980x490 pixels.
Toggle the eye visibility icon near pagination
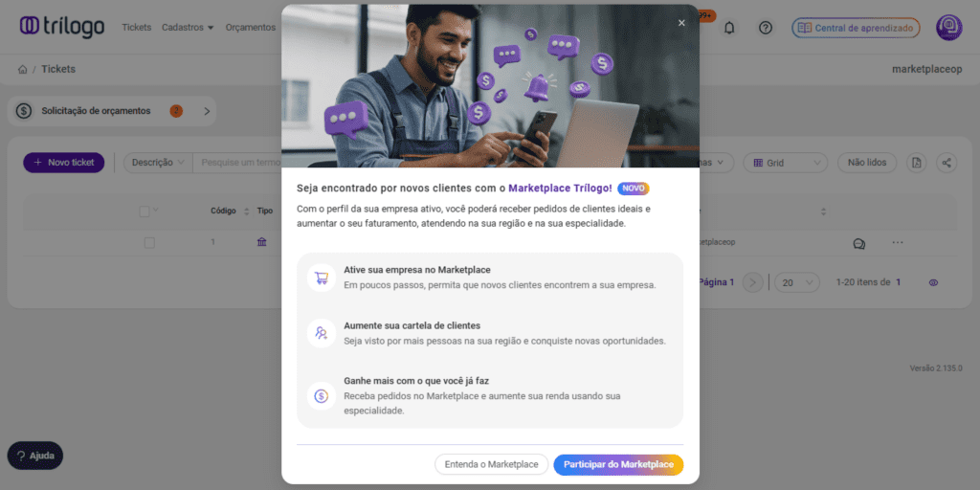[934, 282]
